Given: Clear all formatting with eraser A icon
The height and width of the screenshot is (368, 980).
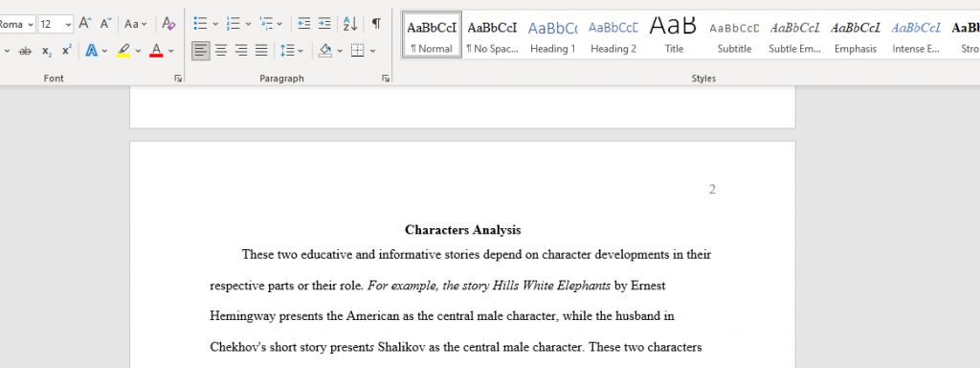Looking at the screenshot, I should tap(168, 24).
